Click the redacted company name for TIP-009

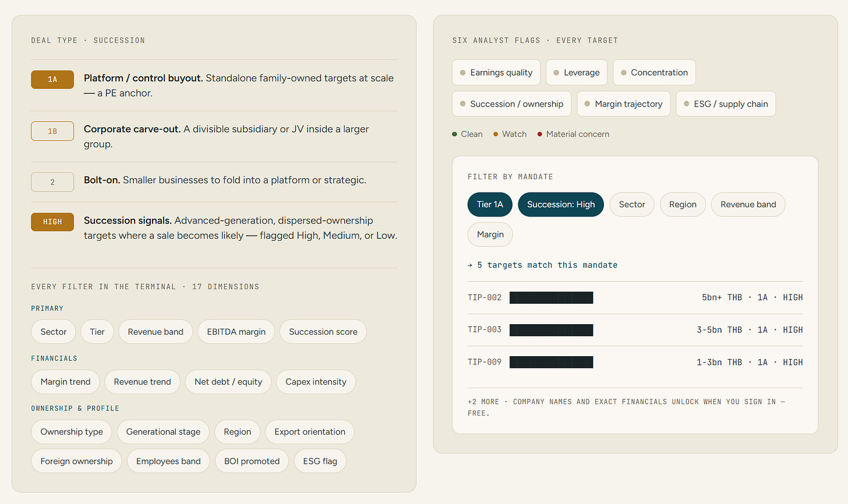coord(552,362)
